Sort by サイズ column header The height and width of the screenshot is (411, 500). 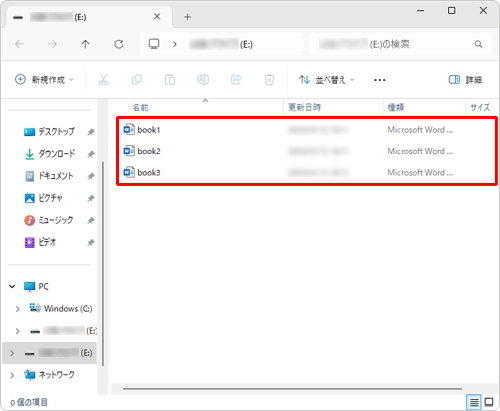click(480, 107)
